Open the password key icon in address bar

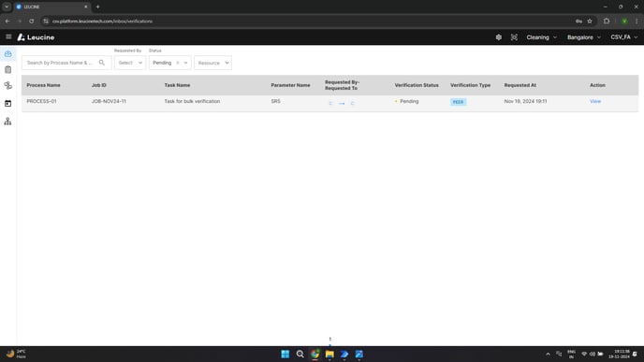click(578, 21)
